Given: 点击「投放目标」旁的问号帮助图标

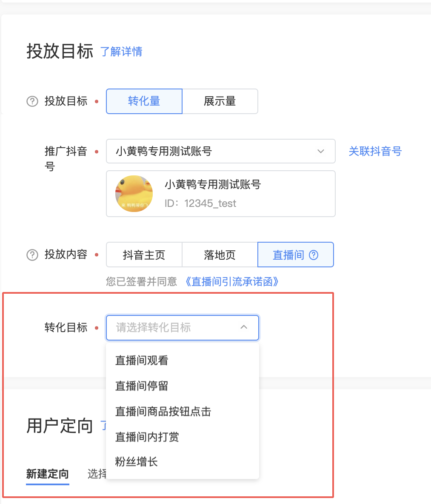Looking at the screenshot, I should tap(32, 101).
